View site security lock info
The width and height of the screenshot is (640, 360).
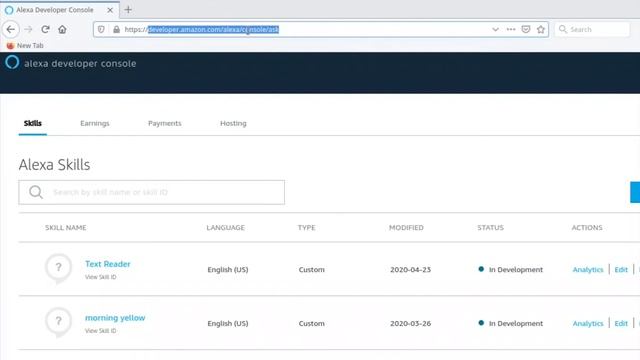click(x=116, y=29)
